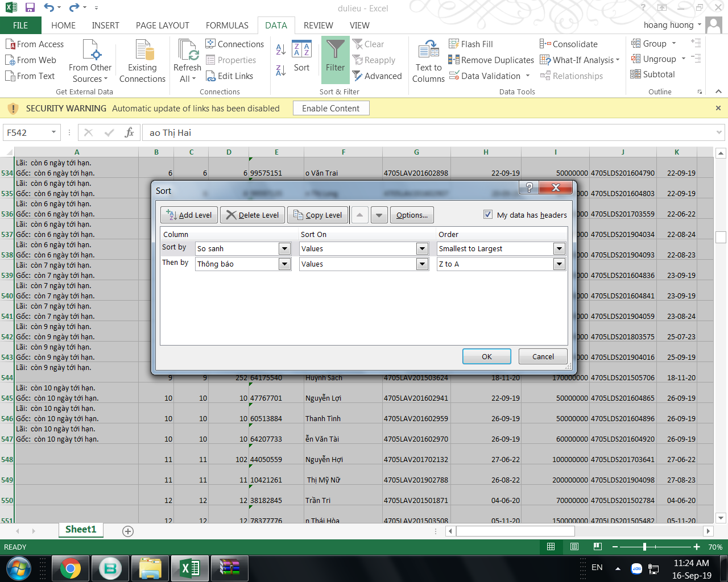Click zoom in plus button
Image resolution: width=728 pixels, height=582 pixels.
(x=697, y=547)
